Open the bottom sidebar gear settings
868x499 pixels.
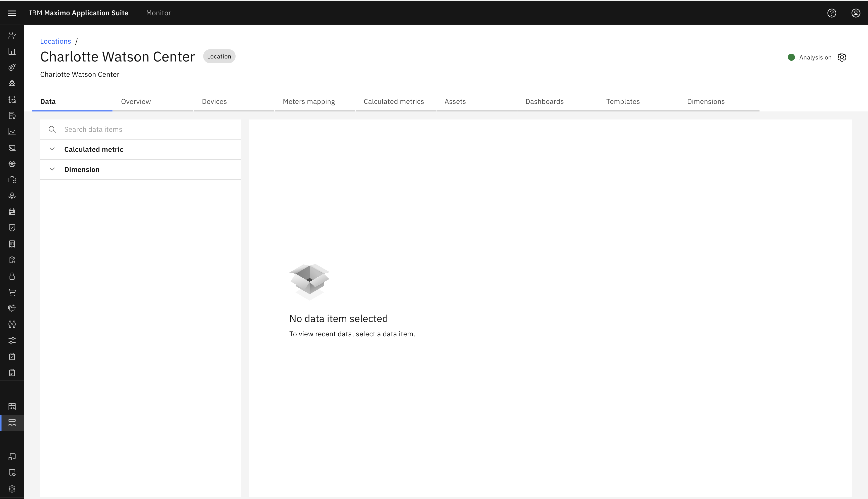12,489
